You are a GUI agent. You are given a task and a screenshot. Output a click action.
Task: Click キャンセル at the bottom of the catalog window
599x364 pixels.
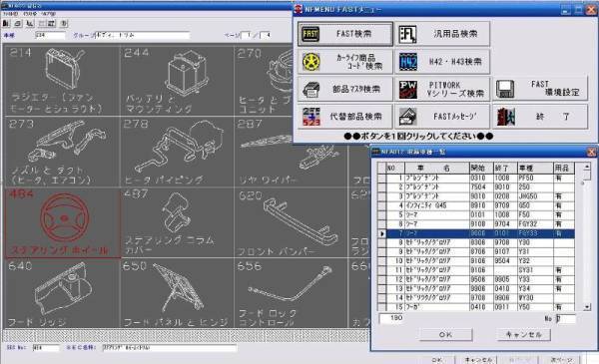tap(478, 360)
